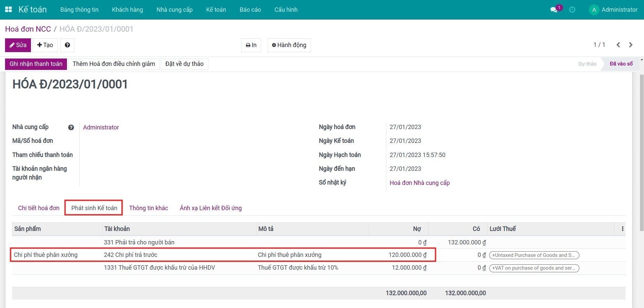Open the conversations chat icon

coord(553,10)
